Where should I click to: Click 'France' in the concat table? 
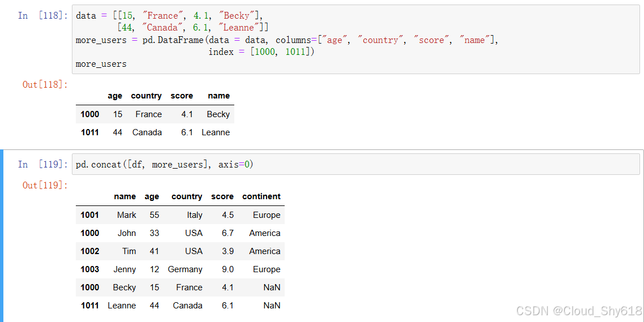coord(190,287)
